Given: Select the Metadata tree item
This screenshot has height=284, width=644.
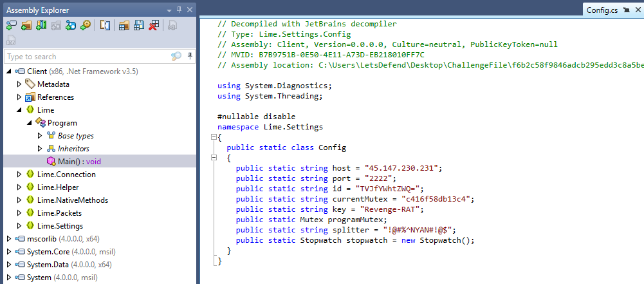Looking at the screenshot, I should (x=53, y=84).
